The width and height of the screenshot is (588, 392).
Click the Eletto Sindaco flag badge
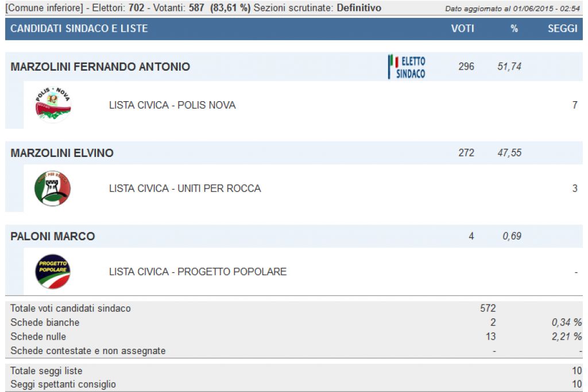tap(407, 67)
